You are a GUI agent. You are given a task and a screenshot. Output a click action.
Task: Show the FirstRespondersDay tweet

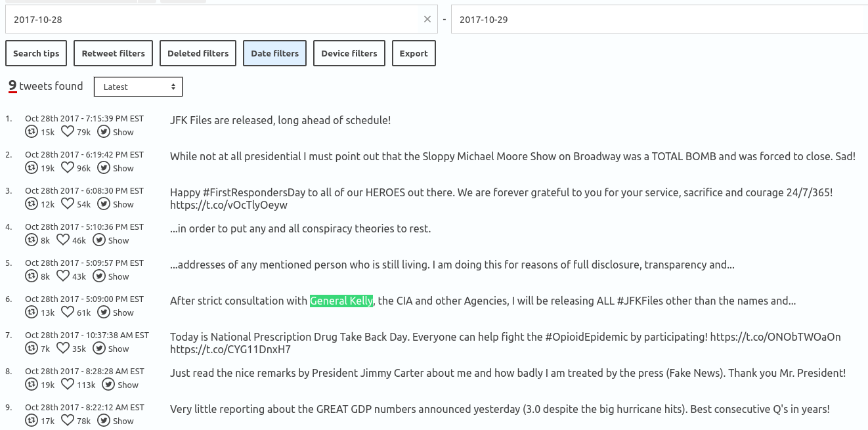123,205
